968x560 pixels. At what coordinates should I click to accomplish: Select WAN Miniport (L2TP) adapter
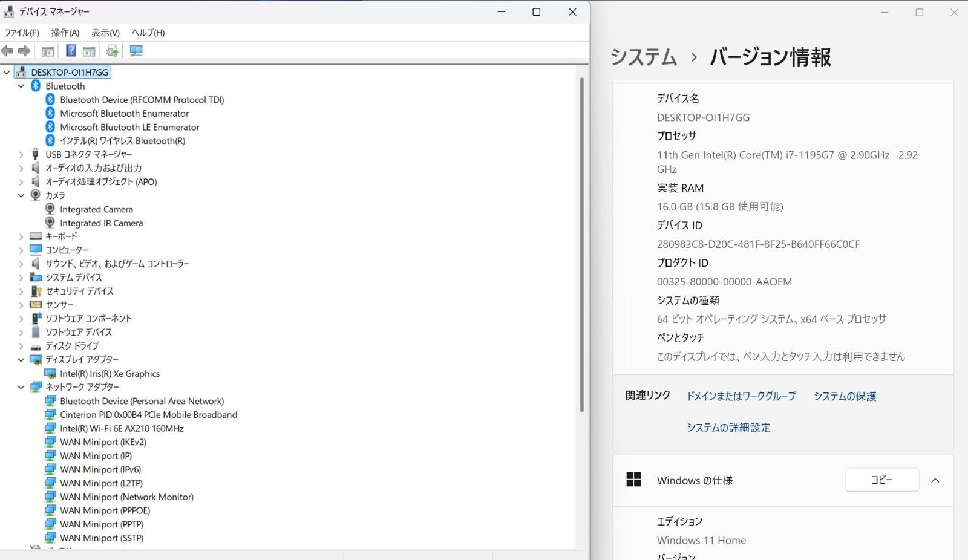coord(101,483)
